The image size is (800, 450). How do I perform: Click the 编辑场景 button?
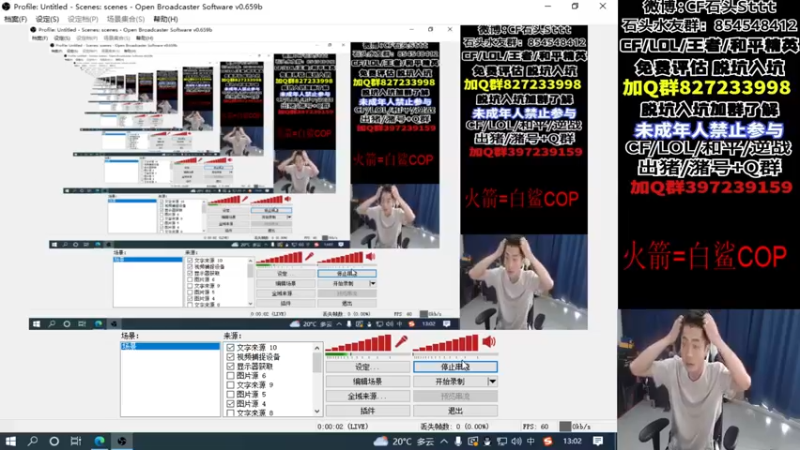tap(368, 382)
